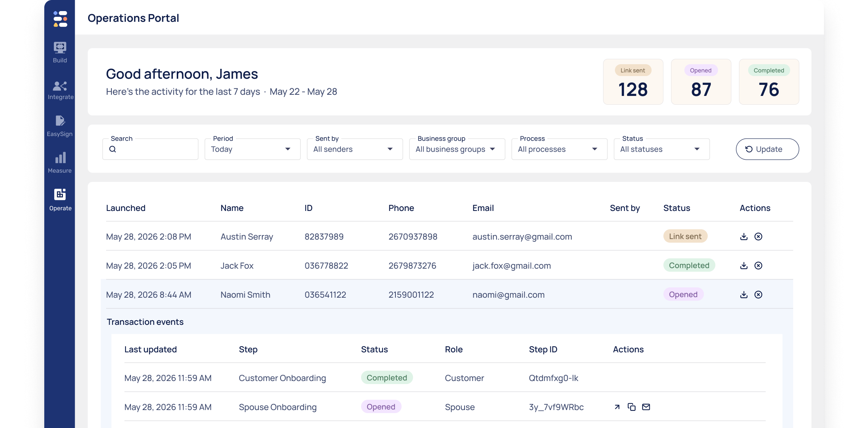
Task: Expand the Business group dropdown
Action: (x=457, y=149)
